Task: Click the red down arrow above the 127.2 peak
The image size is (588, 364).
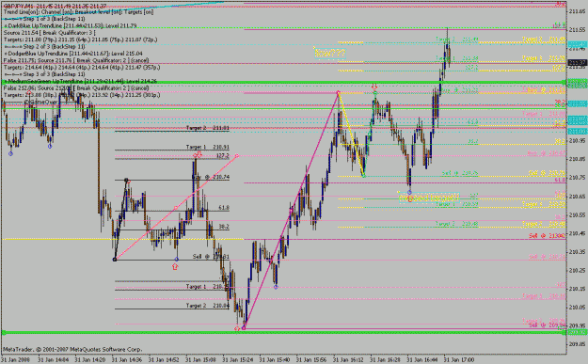Action: pos(199,153)
